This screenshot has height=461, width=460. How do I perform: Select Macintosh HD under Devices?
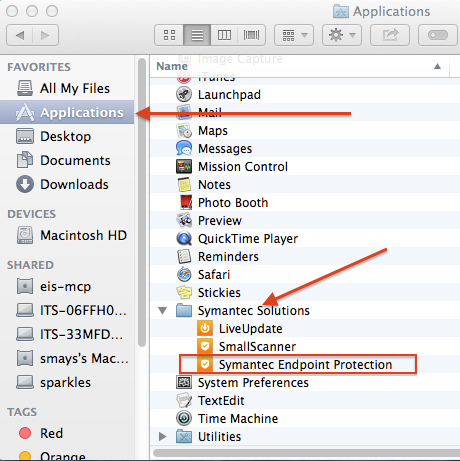pyautogui.click(x=67, y=235)
